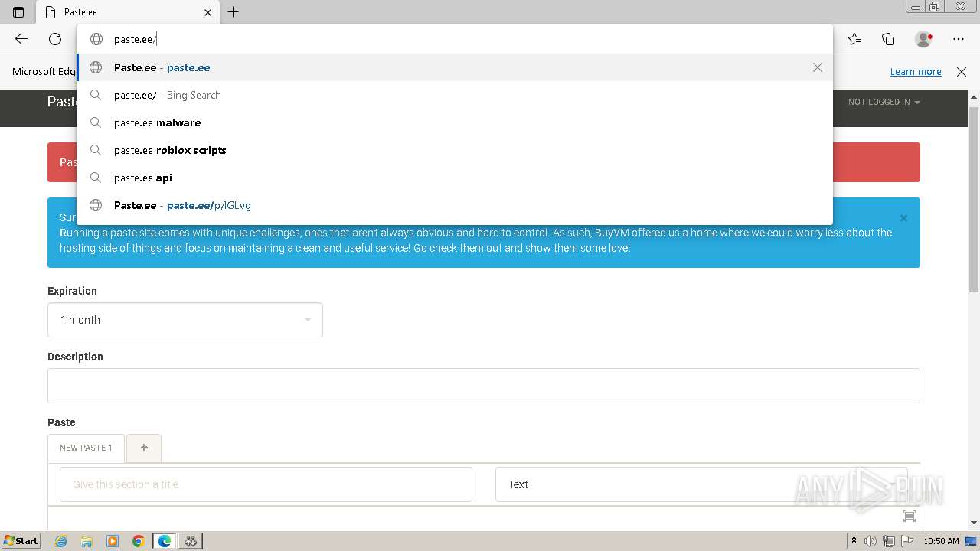Choose 'paste.ee roblox scripts' suggestion

coord(455,150)
